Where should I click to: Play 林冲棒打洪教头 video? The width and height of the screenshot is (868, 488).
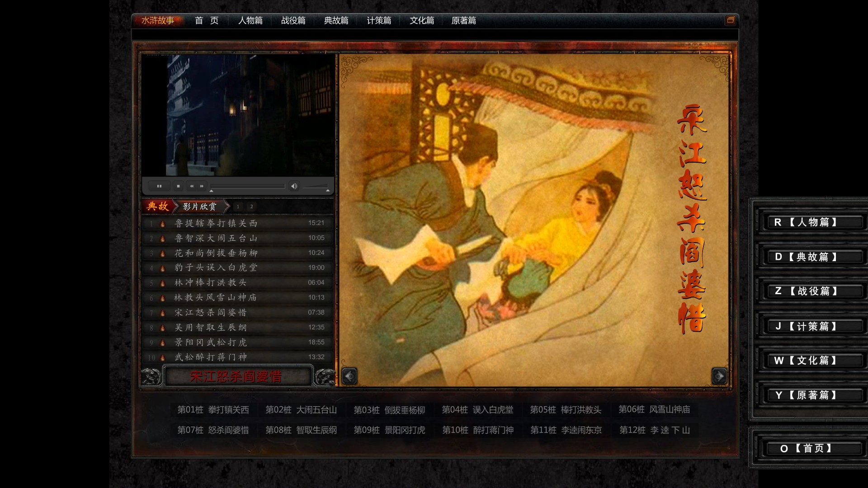(238, 283)
